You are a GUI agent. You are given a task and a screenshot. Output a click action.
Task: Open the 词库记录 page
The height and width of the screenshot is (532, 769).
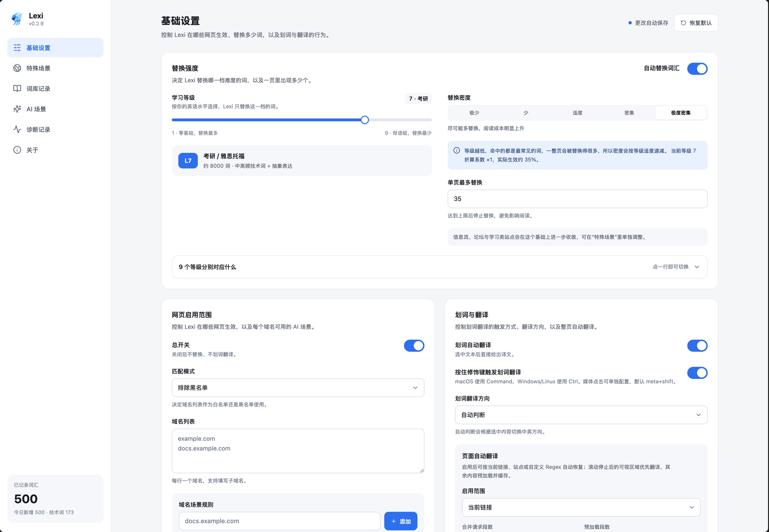pos(55,89)
